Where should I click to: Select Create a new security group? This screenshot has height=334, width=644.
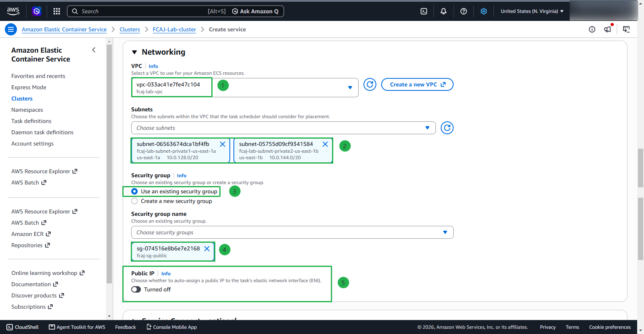tap(134, 201)
